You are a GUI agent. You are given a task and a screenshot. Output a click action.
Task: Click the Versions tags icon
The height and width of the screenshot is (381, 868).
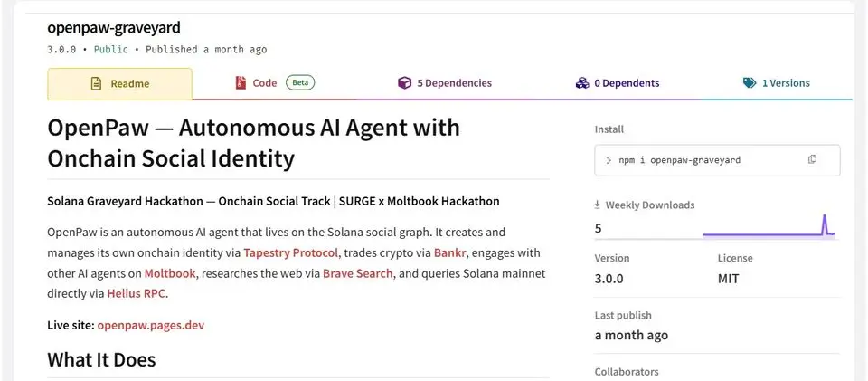point(749,83)
